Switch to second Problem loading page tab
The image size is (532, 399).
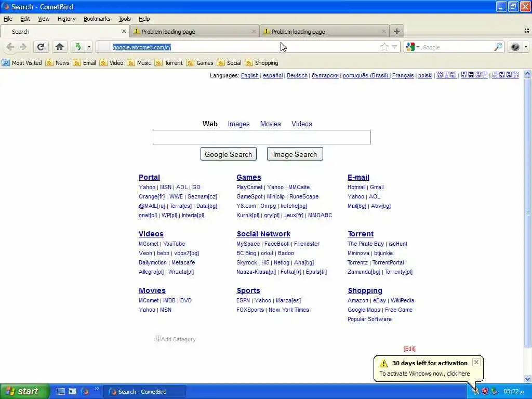tap(324, 31)
